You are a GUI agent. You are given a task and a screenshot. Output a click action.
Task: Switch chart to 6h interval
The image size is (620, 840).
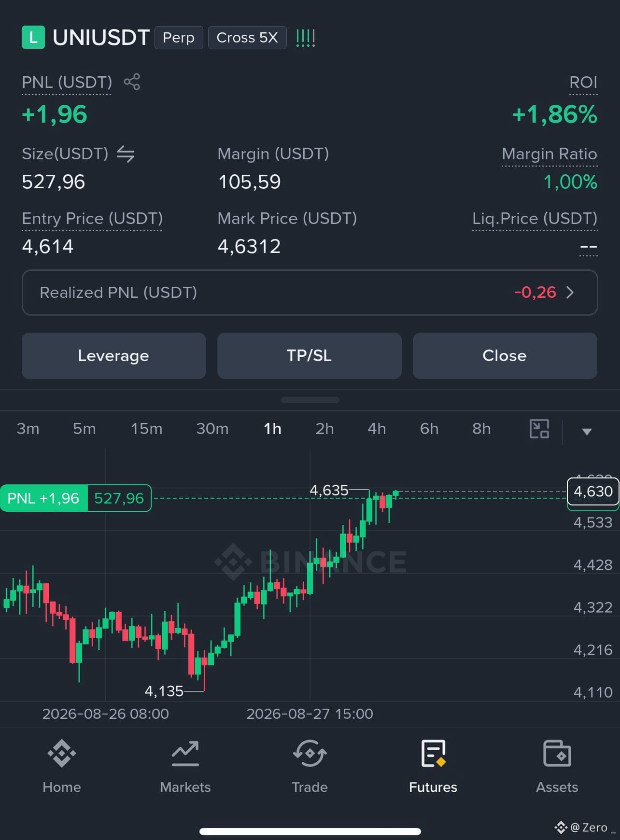click(x=429, y=429)
